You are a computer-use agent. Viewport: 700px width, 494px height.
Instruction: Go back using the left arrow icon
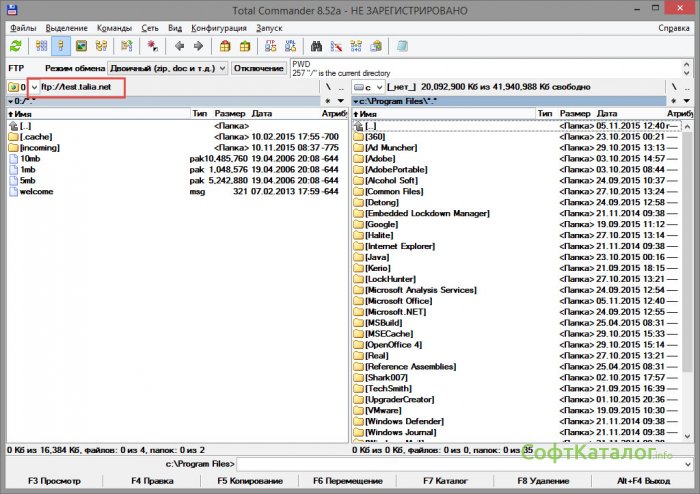[x=180, y=46]
